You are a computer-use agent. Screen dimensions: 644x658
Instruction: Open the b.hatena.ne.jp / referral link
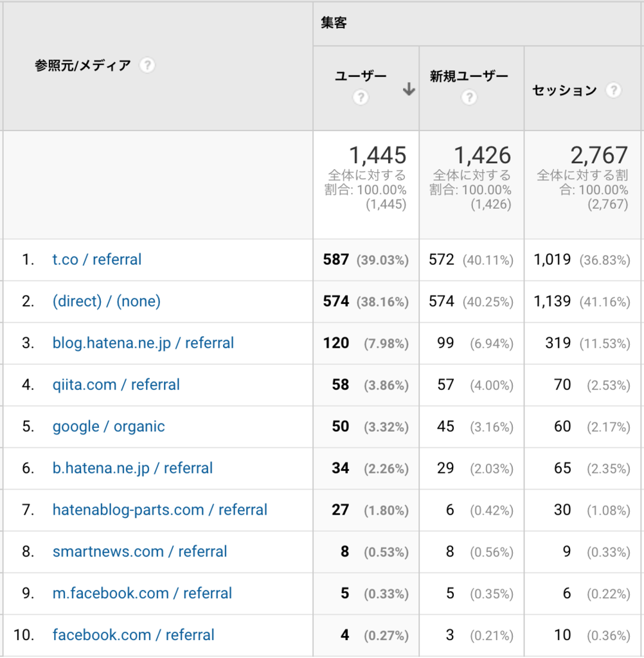pyautogui.click(x=132, y=468)
